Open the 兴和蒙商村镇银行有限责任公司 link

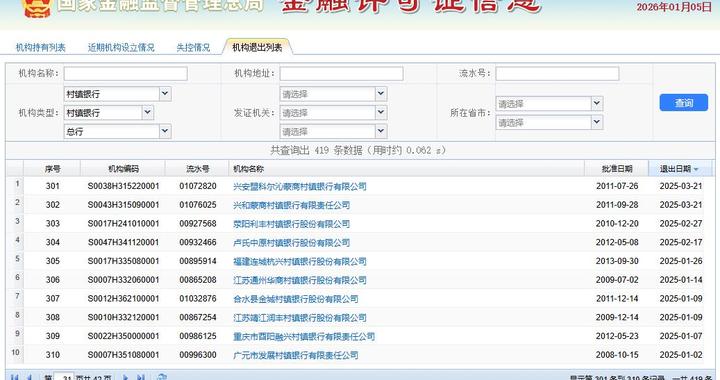pos(291,205)
